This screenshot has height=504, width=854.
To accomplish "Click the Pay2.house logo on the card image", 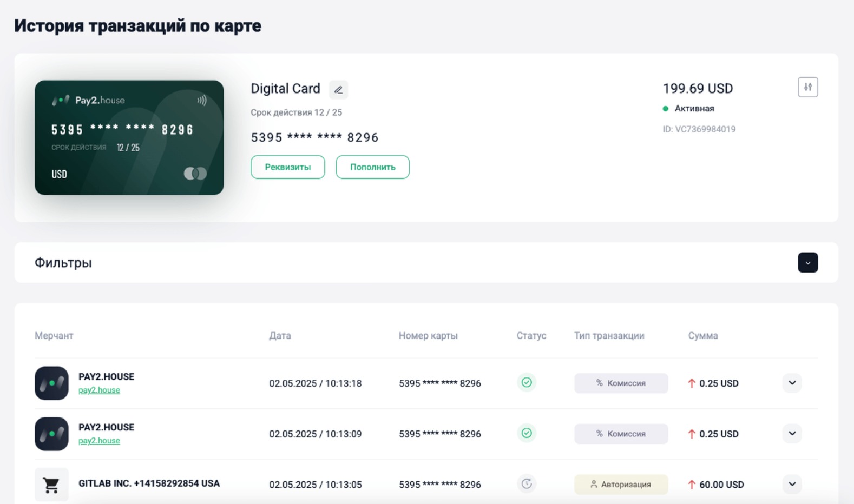I will click(88, 100).
